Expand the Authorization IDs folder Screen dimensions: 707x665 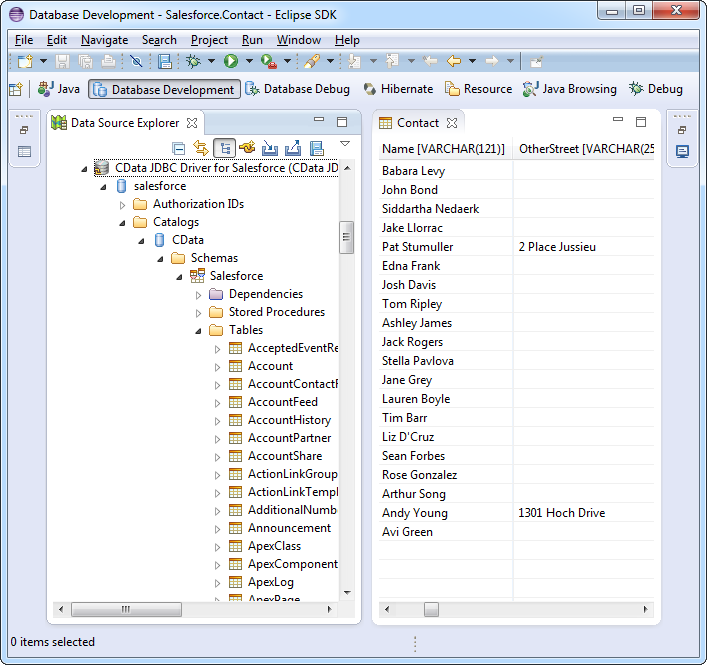pos(123,204)
